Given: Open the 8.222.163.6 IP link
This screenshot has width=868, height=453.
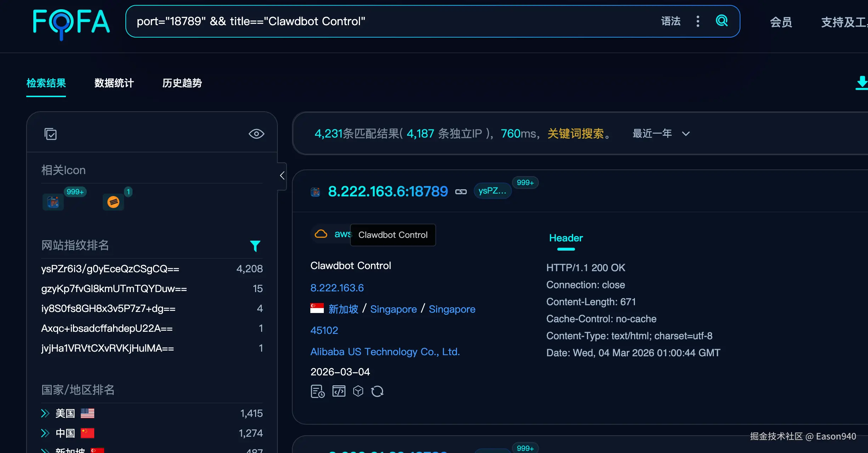Looking at the screenshot, I should click(x=337, y=288).
